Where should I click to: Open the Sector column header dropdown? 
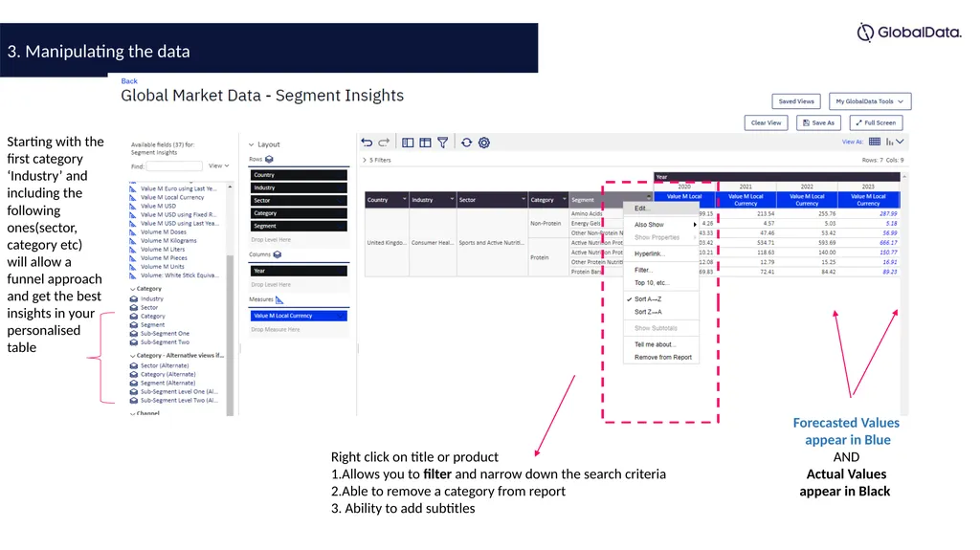523,199
